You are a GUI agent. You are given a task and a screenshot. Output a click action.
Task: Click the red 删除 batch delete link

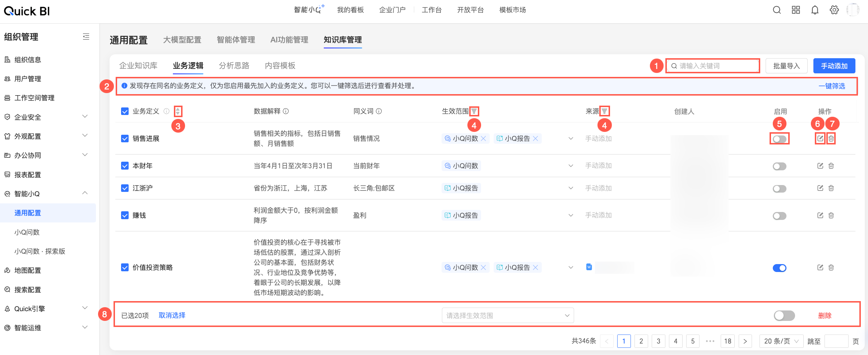point(825,315)
